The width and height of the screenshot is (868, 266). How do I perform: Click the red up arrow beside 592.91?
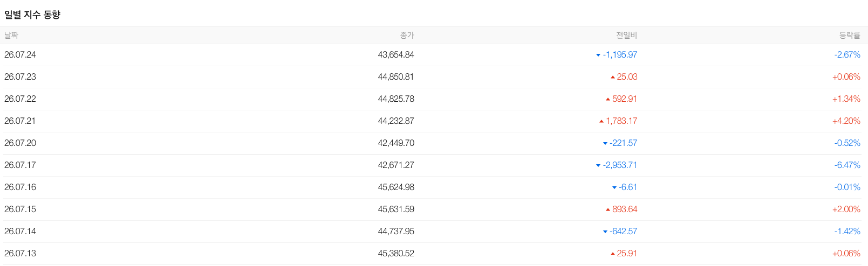608,99
